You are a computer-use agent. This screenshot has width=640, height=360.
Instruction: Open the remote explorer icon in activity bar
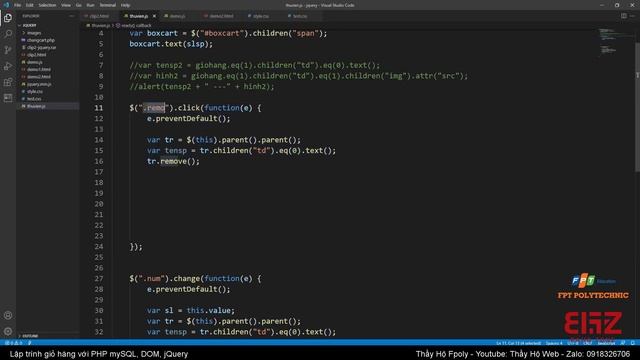[8, 98]
